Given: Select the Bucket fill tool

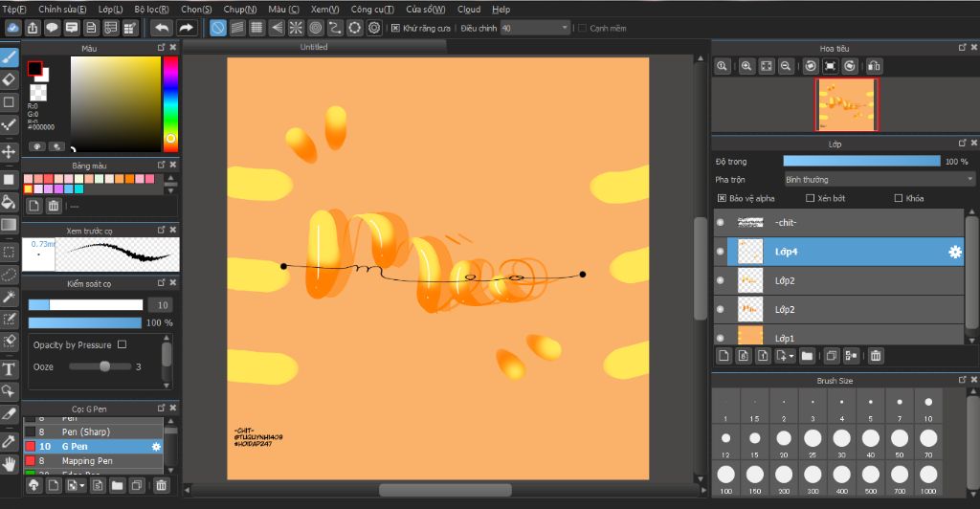Looking at the screenshot, I should (9, 202).
